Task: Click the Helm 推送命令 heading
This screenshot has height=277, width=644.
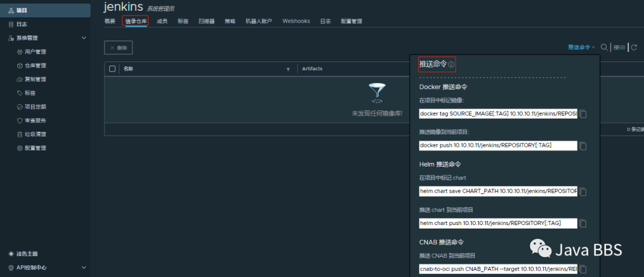Action: click(440, 164)
